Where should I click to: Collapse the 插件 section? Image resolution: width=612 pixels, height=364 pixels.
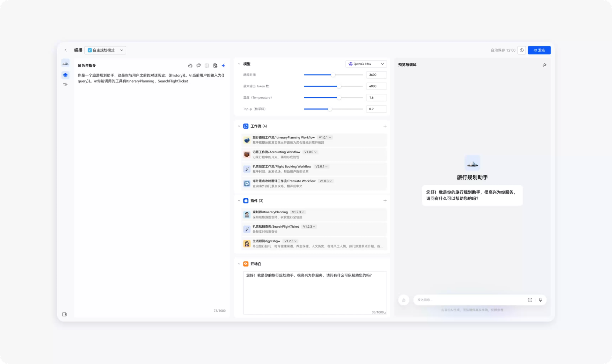pyautogui.click(x=239, y=201)
